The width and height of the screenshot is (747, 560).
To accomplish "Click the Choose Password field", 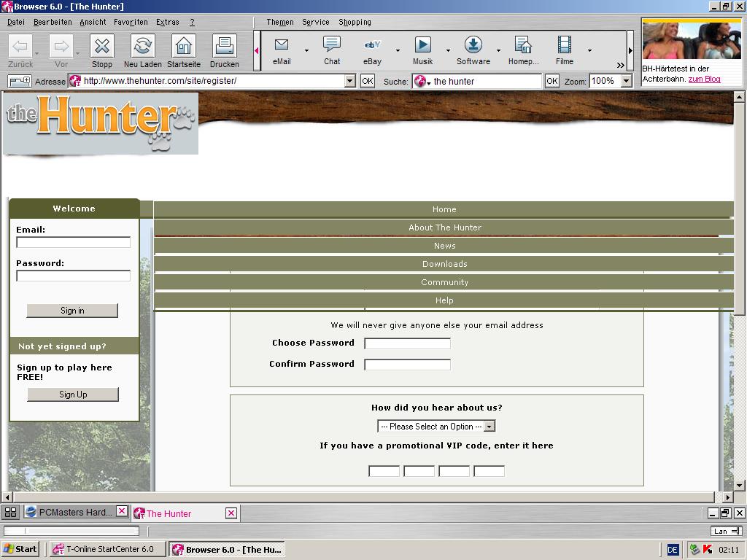I will [x=407, y=343].
